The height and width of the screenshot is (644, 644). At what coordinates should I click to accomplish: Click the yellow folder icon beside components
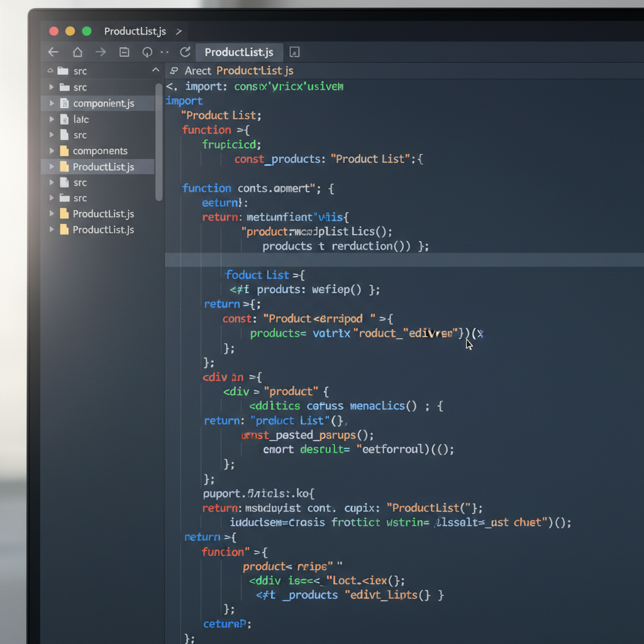click(64, 151)
